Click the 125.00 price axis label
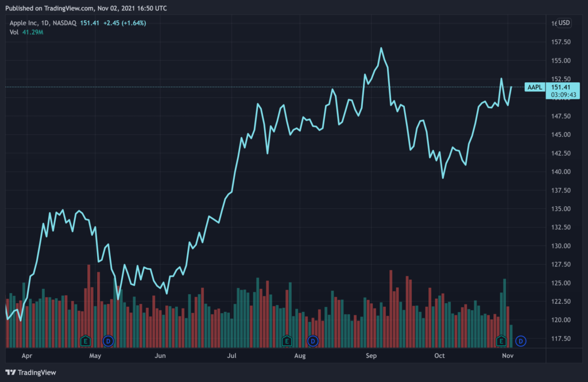This screenshot has width=588, height=382. point(560,283)
